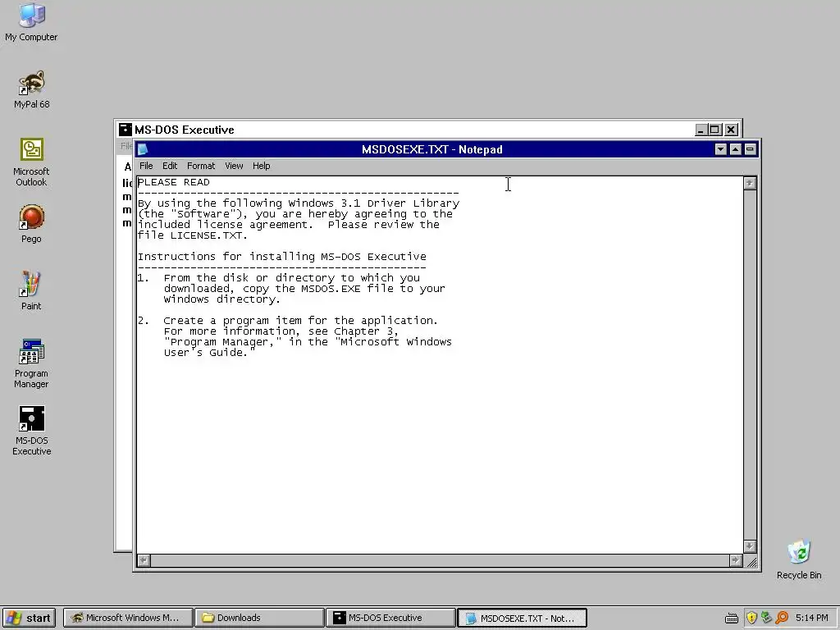Select the MS-DOS Executive desktop shortcut
This screenshot has height=630, width=840.
click(31, 431)
